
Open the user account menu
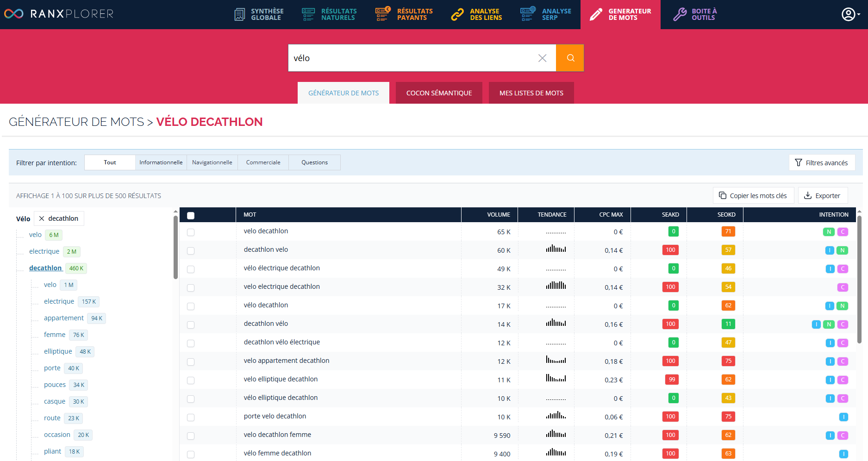click(850, 14)
